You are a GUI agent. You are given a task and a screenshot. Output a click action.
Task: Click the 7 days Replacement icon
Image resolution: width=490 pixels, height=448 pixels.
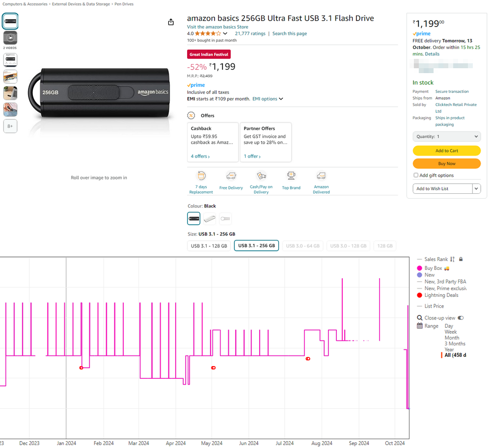point(201,176)
